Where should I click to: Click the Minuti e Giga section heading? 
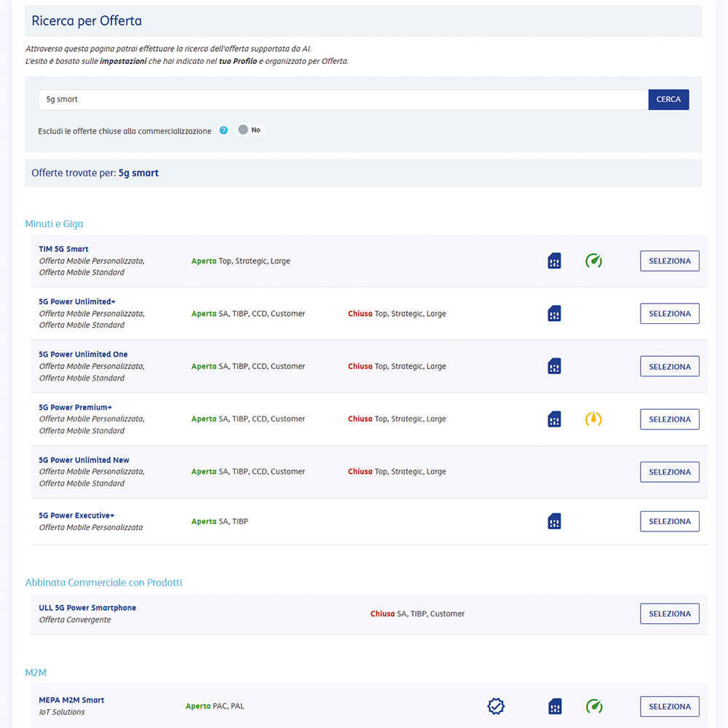pyautogui.click(x=54, y=224)
